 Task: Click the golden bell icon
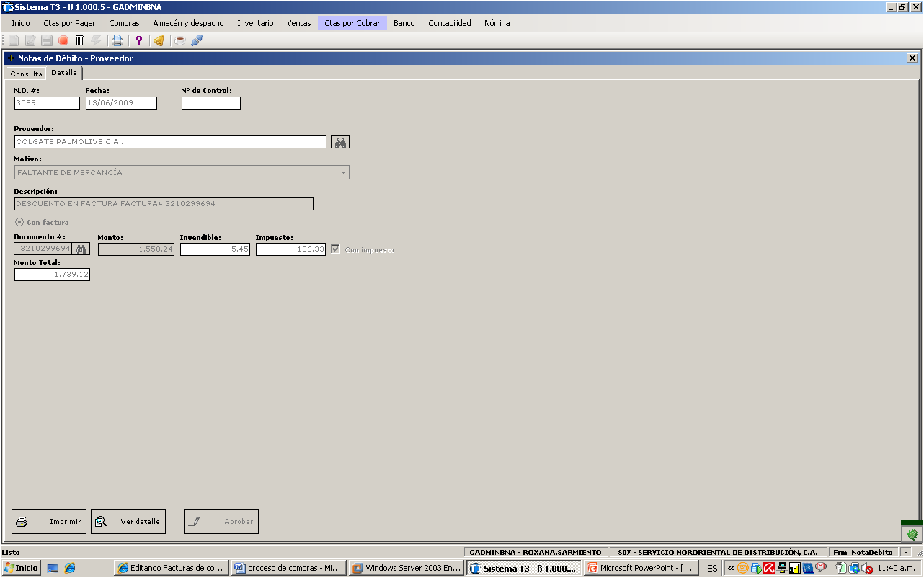pyautogui.click(x=159, y=41)
